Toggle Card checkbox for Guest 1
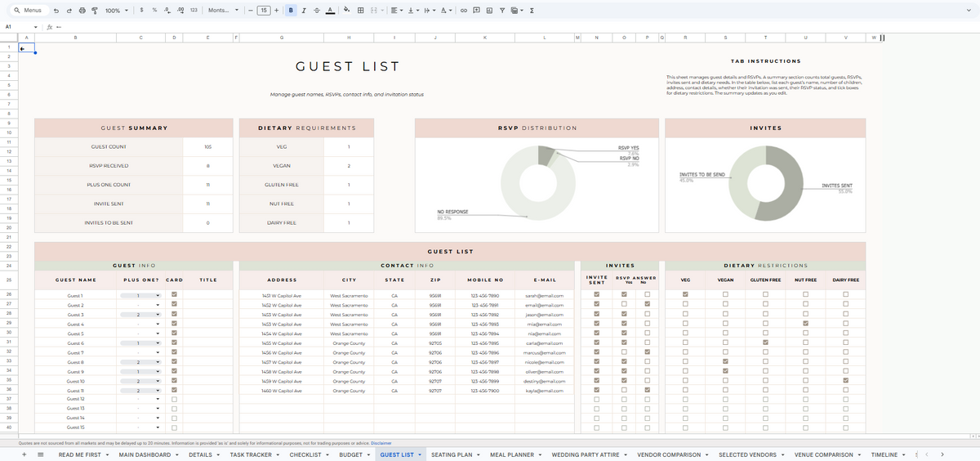Screen dimensions: 980x461 click(x=175, y=295)
